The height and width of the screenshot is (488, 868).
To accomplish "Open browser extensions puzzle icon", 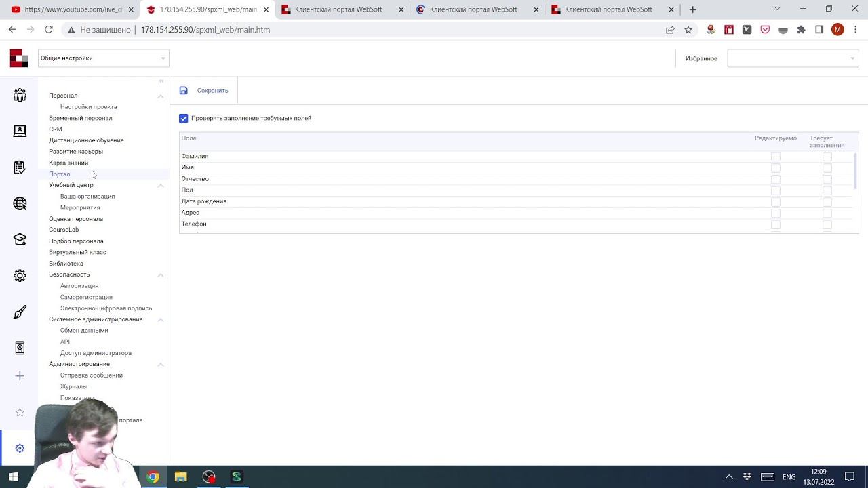I will coord(801,30).
